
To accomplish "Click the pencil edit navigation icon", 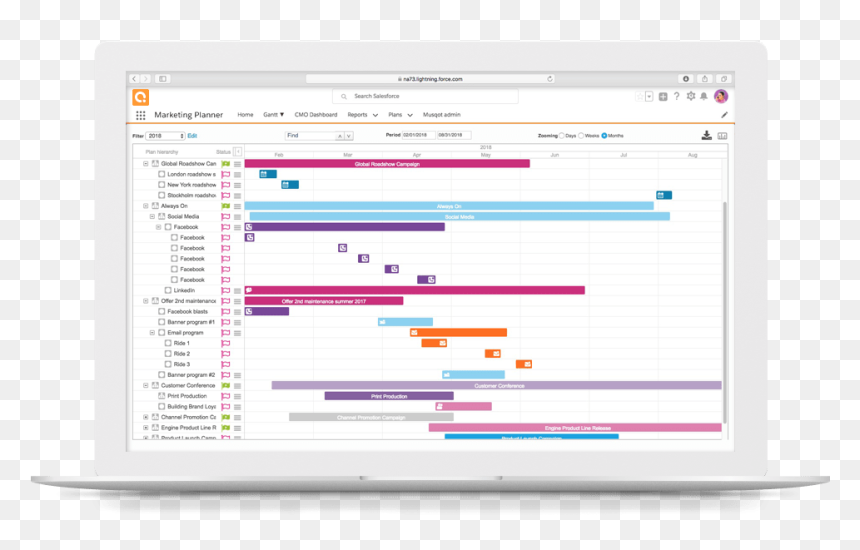I will (x=724, y=115).
